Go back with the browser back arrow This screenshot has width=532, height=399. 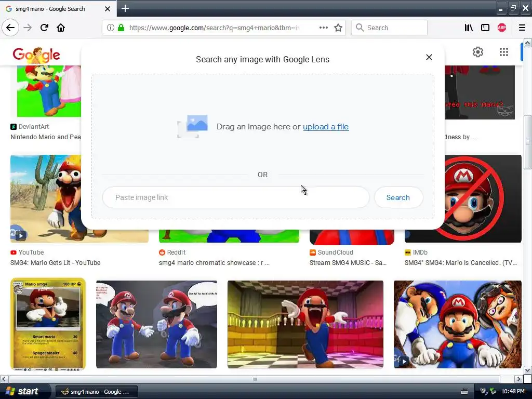tap(10, 28)
